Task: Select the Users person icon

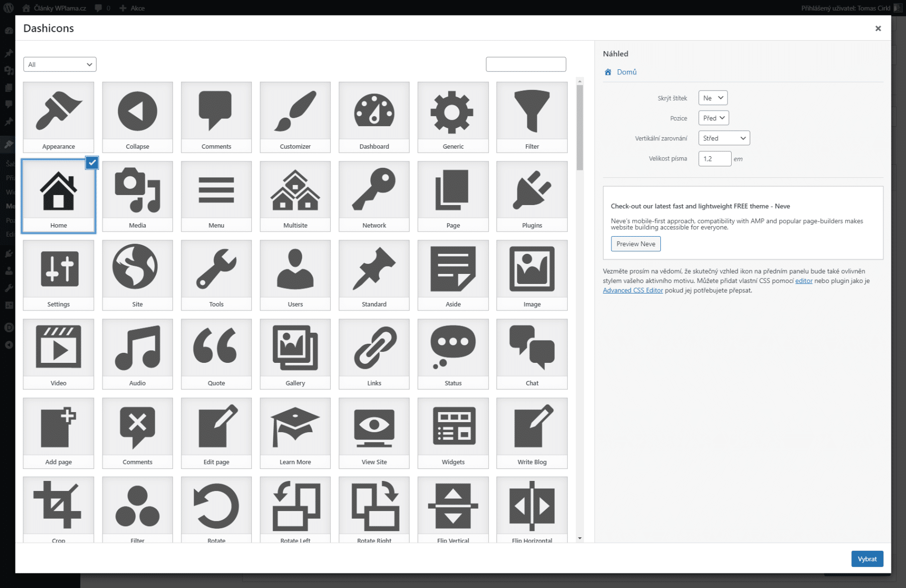Action: [x=295, y=275]
